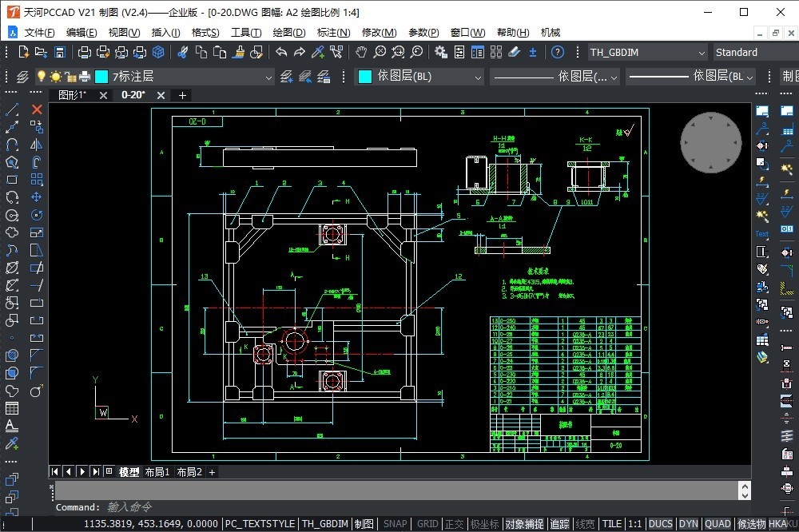The image size is (799, 532).
Task: Open the TH_GBDIM dimension style dropdown
Action: (702, 53)
